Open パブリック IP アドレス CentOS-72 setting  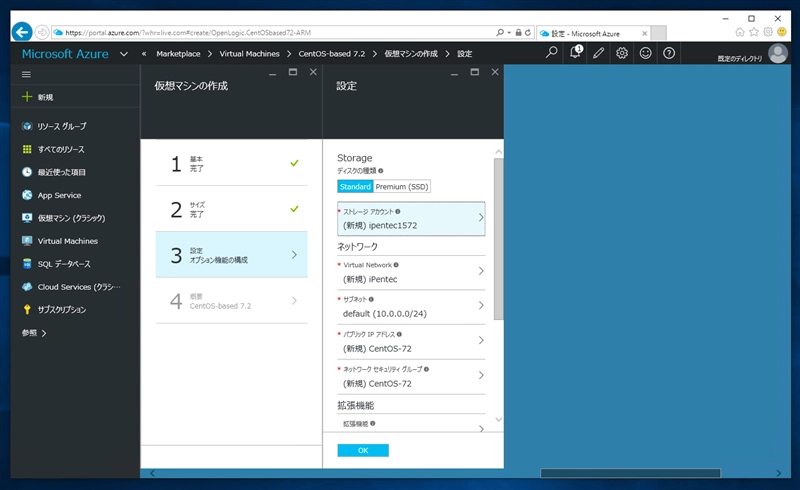pos(411,342)
